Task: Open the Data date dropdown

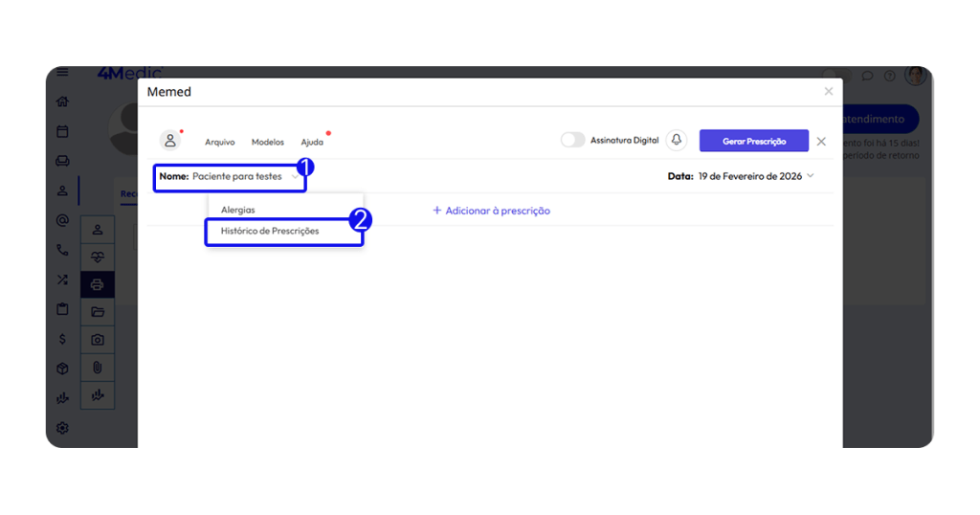Action: pyautogui.click(x=741, y=176)
